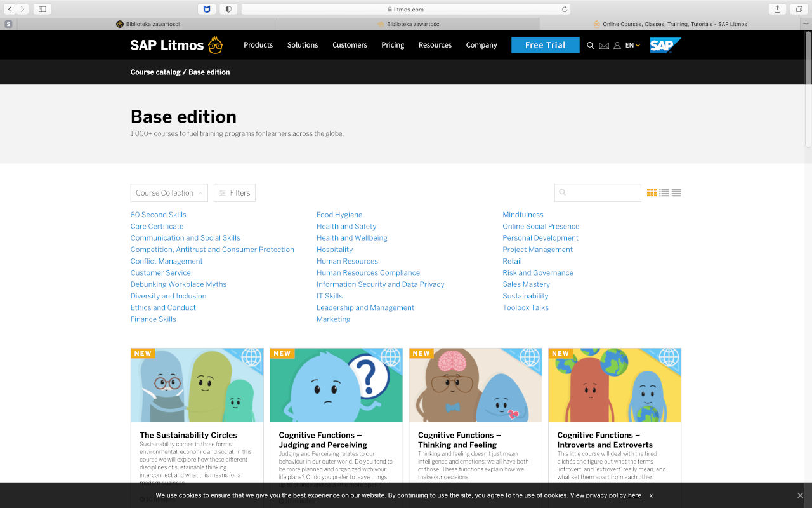The image size is (812, 508).
Task: Open the IT Skills collection
Action: click(329, 296)
